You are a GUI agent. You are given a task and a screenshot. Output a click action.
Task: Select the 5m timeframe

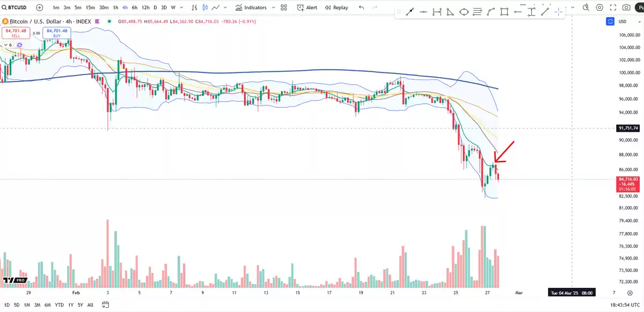pos(78,8)
